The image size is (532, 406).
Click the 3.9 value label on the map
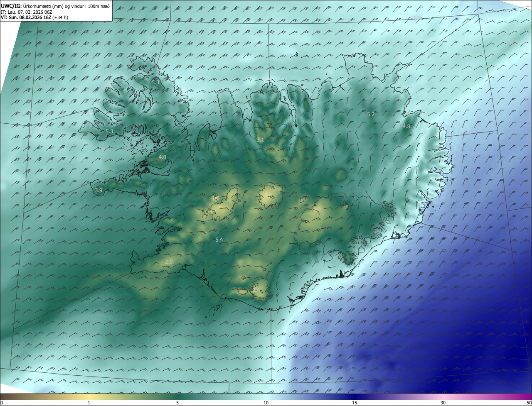(99, 190)
